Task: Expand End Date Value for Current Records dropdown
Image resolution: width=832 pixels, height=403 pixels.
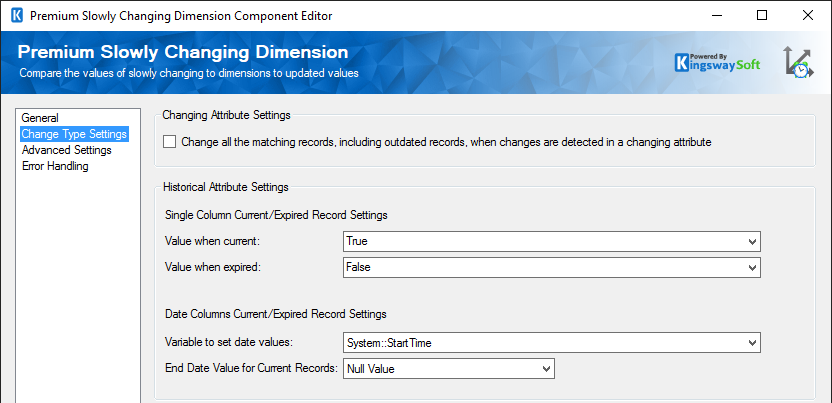Action: click(x=545, y=369)
